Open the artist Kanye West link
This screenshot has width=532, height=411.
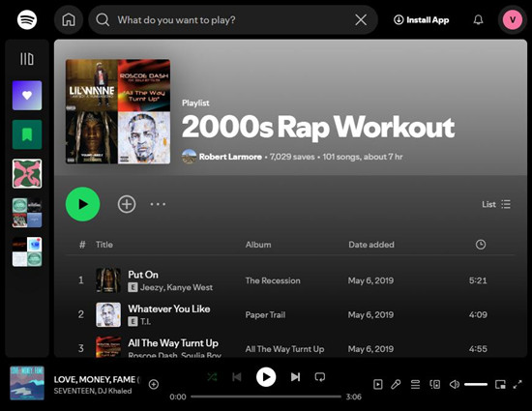point(190,287)
